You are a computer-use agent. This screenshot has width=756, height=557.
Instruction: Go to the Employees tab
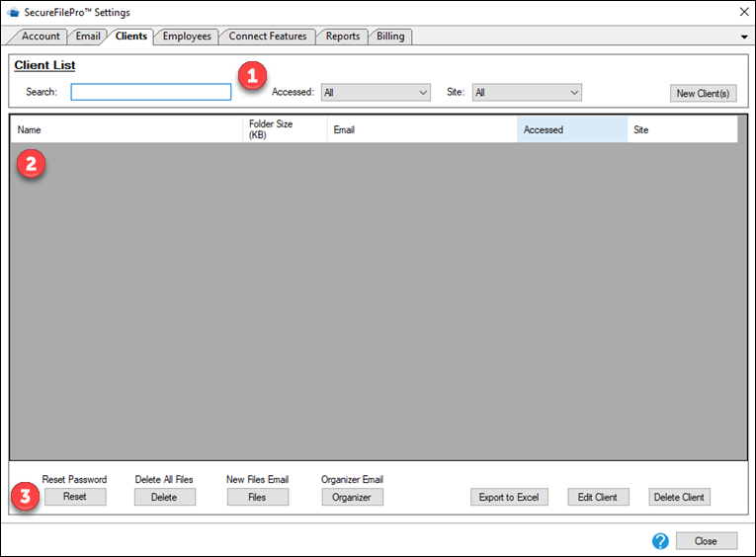click(186, 37)
